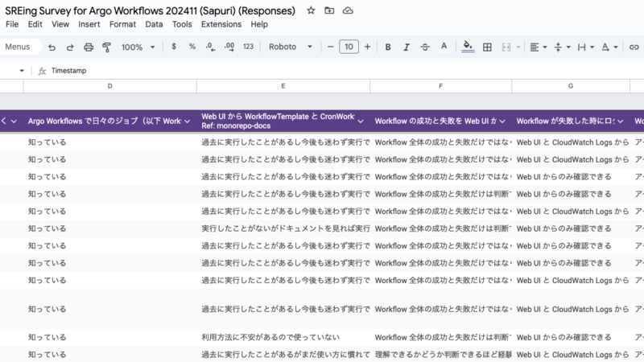
Task: Open text wrapping dropdown
Action: (x=586, y=47)
